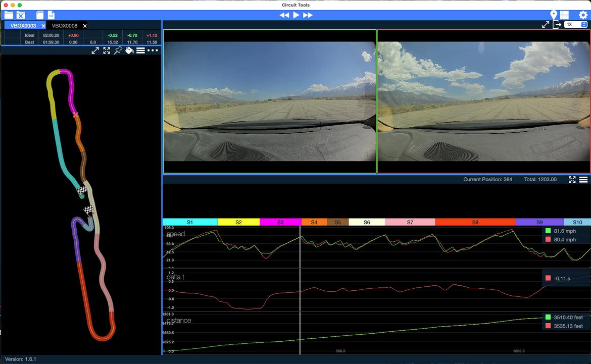Open a data file with folder icon
The height and width of the screenshot is (364, 591).
pos(9,15)
